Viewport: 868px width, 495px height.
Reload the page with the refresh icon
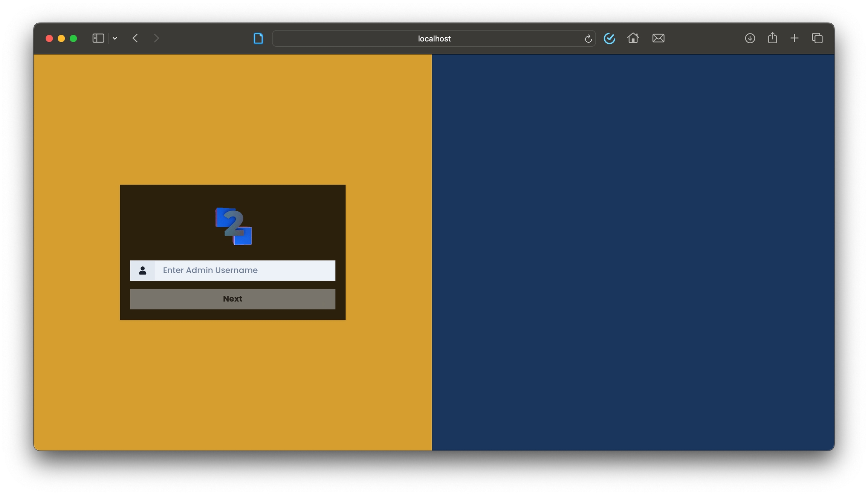[588, 38]
